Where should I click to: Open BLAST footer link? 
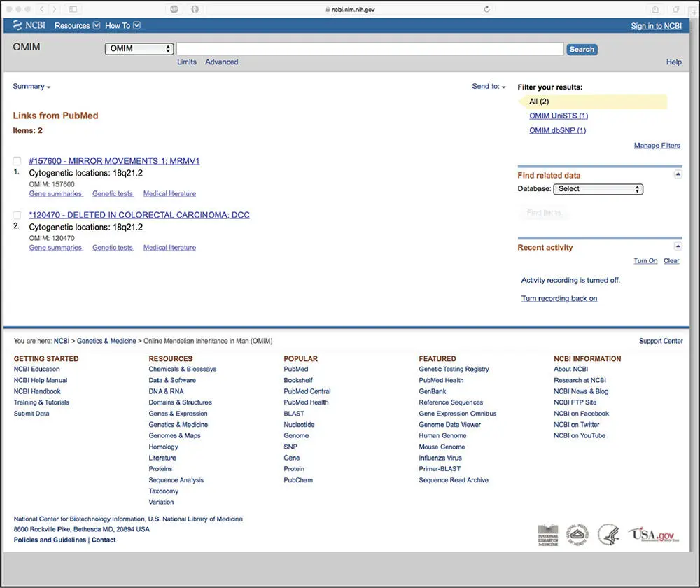[294, 414]
